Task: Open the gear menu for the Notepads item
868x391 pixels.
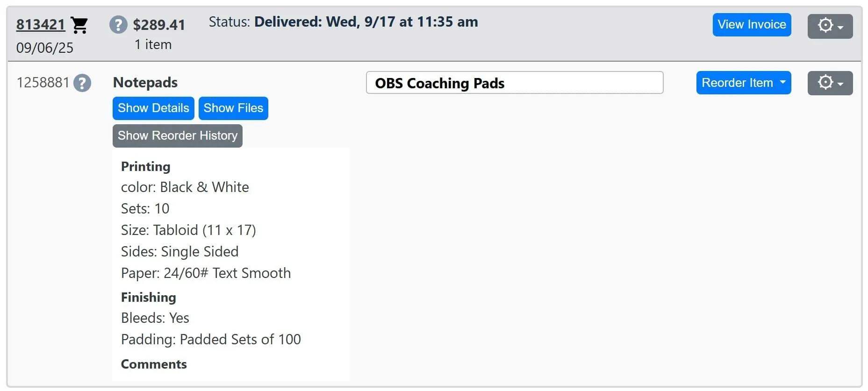Action: tap(830, 83)
